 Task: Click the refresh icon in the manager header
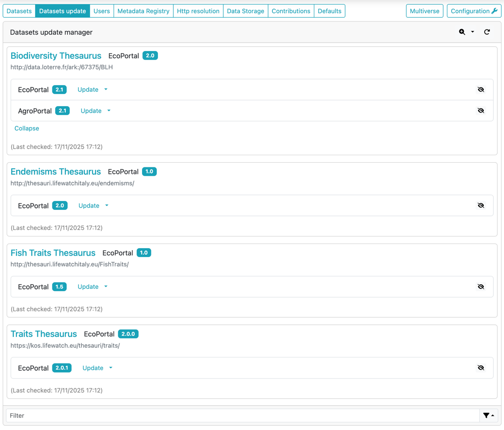487,32
